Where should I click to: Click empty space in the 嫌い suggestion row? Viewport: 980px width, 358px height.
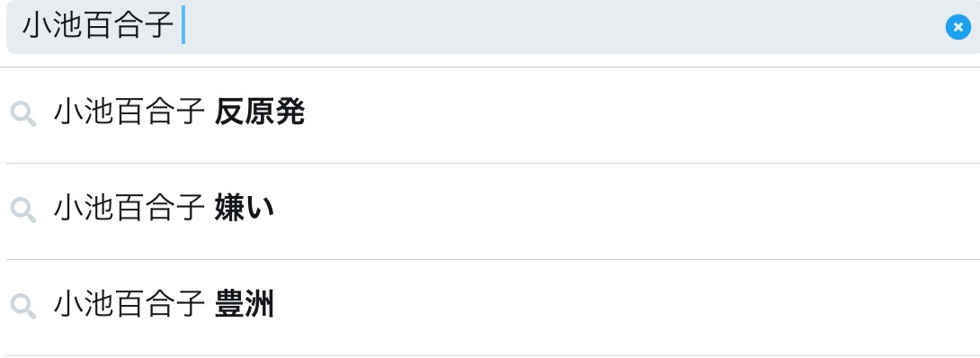coord(625,211)
